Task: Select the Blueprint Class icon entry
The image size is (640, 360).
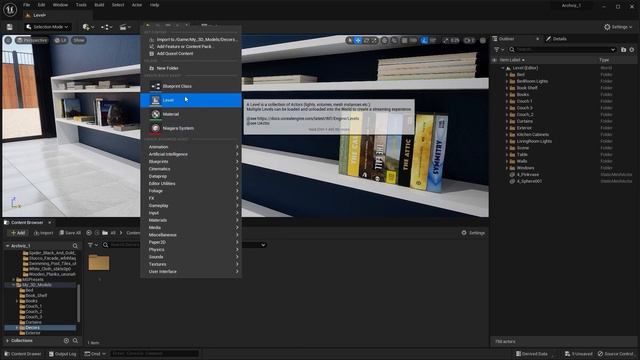Action: [x=156, y=86]
